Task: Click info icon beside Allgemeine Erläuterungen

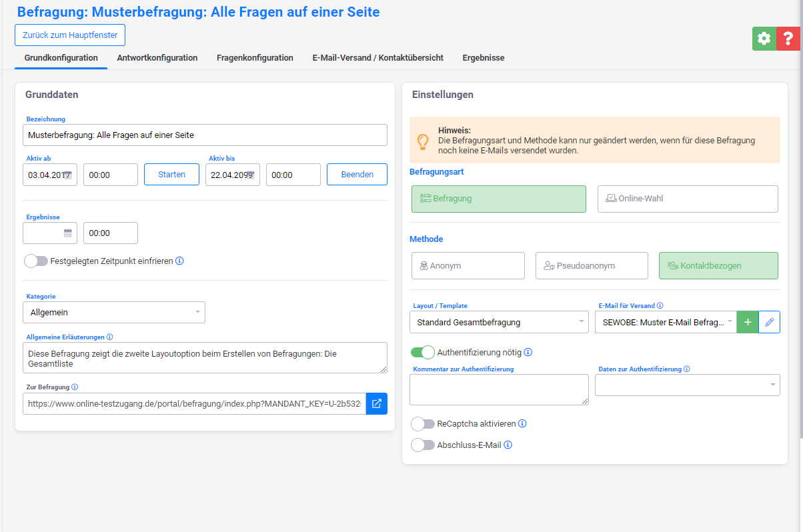Action: point(110,337)
